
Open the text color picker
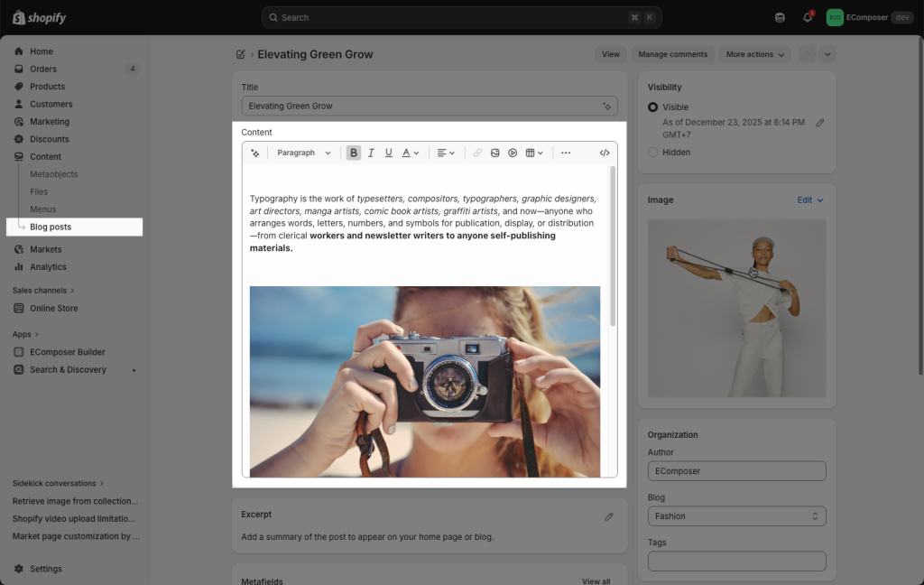coord(410,153)
